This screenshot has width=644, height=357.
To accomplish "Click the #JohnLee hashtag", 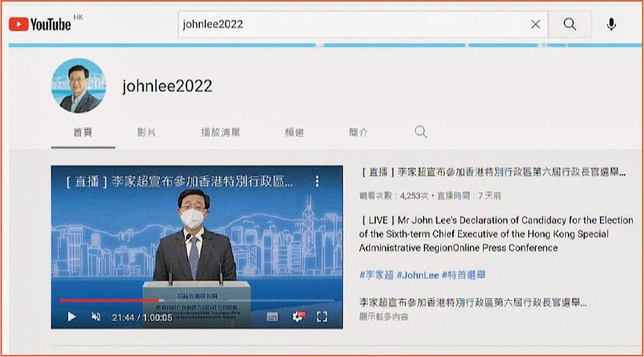I will 418,275.
